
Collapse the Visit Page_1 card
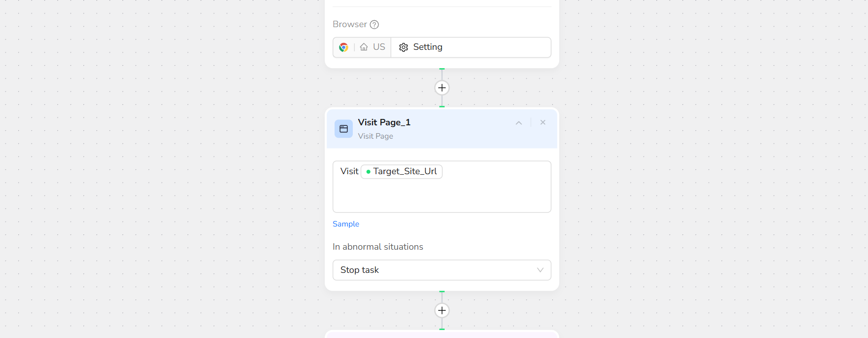click(519, 123)
